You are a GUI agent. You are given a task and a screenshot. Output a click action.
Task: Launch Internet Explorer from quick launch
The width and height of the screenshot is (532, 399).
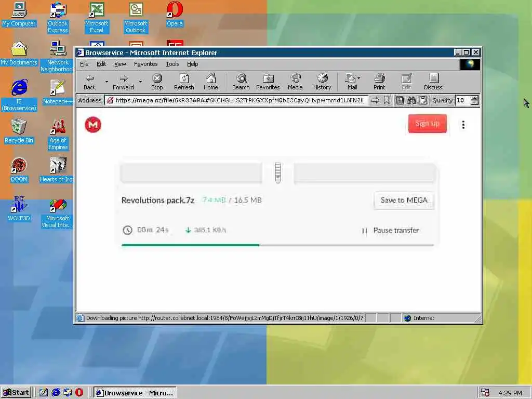tap(56, 393)
